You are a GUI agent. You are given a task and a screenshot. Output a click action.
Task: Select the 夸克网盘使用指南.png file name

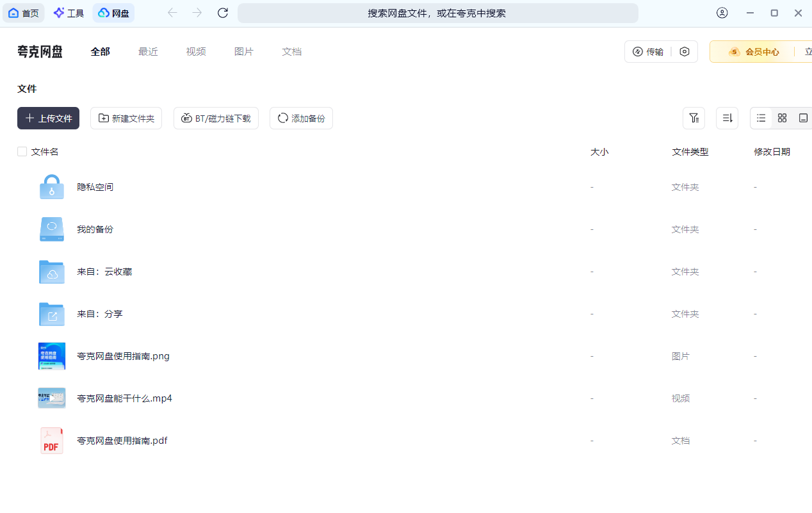point(123,356)
